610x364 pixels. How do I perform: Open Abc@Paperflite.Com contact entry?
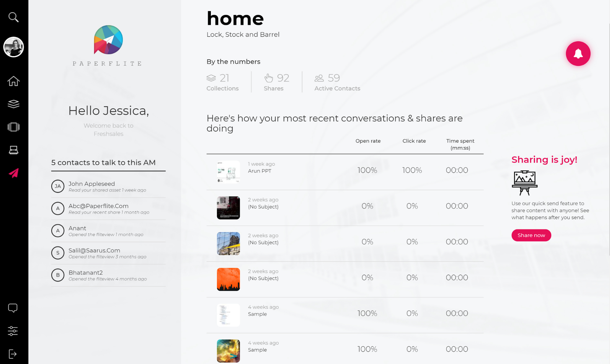click(108, 209)
